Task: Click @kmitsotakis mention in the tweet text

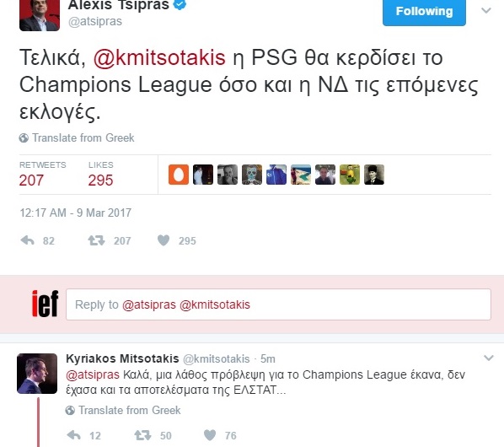Action: click(x=159, y=58)
